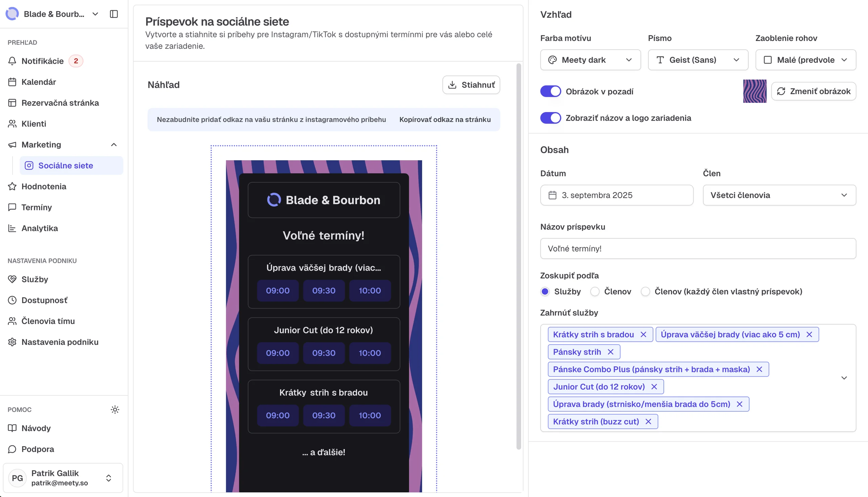Download the post with Stiahnuť button
This screenshot has width=868, height=497.
(471, 85)
